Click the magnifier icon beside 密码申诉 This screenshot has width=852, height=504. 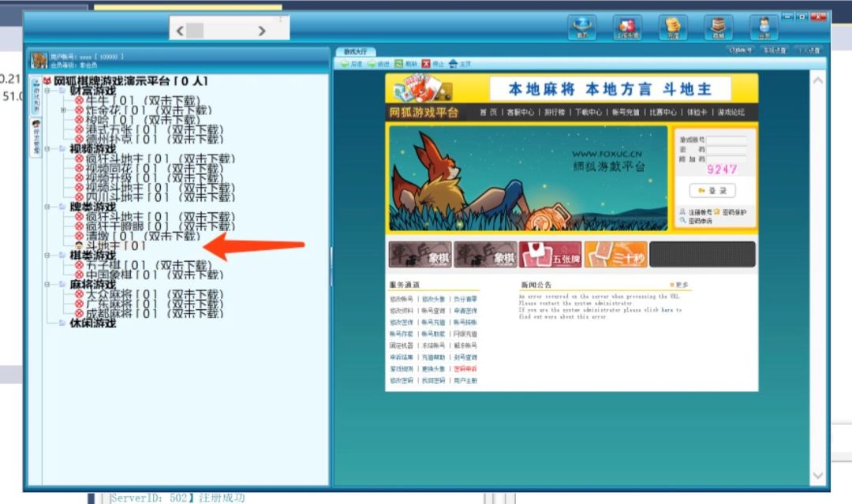682,221
